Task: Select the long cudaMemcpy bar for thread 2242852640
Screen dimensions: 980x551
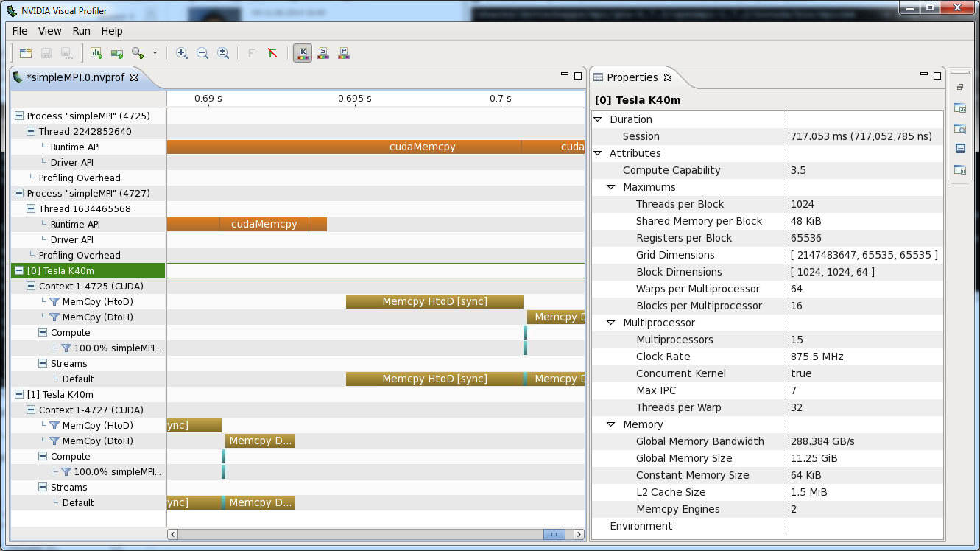Action: click(x=345, y=147)
